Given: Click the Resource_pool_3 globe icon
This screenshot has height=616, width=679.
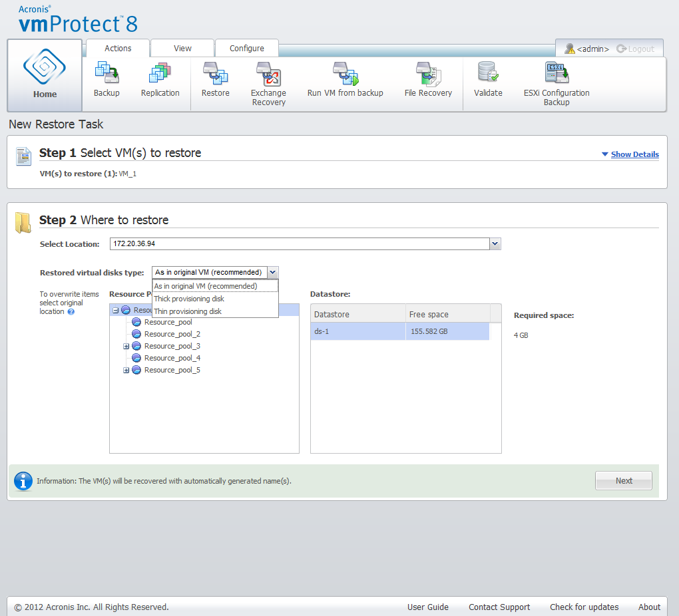Looking at the screenshot, I should 136,346.
